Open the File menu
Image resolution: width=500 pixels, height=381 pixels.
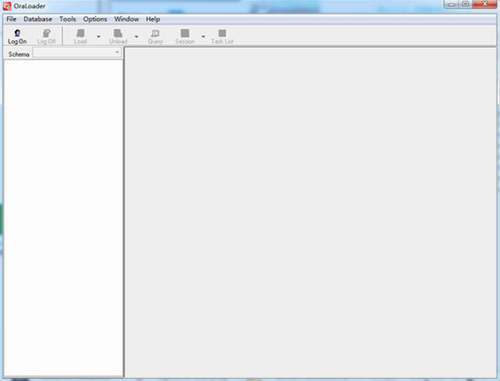pyautogui.click(x=11, y=19)
